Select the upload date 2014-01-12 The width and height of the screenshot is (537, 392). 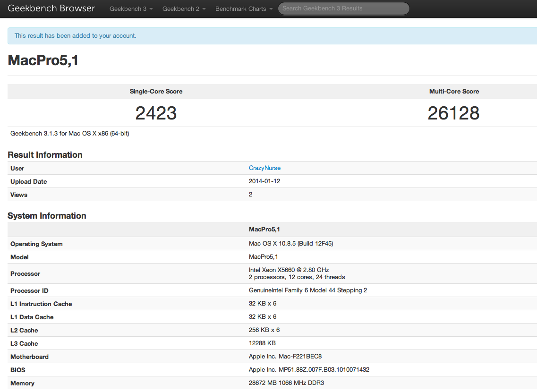(x=264, y=181)
